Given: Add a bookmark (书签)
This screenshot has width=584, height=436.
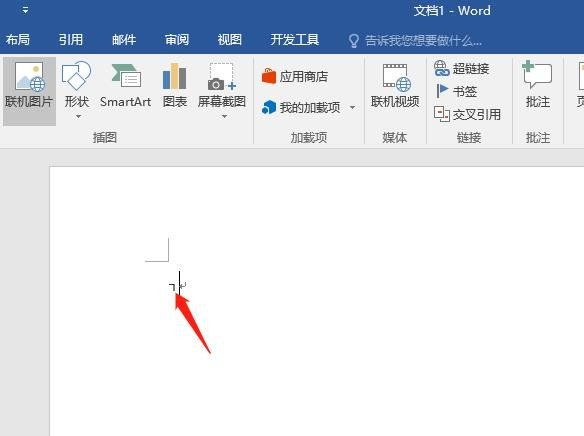Looking at the screenshot, I should coord(456,91).
